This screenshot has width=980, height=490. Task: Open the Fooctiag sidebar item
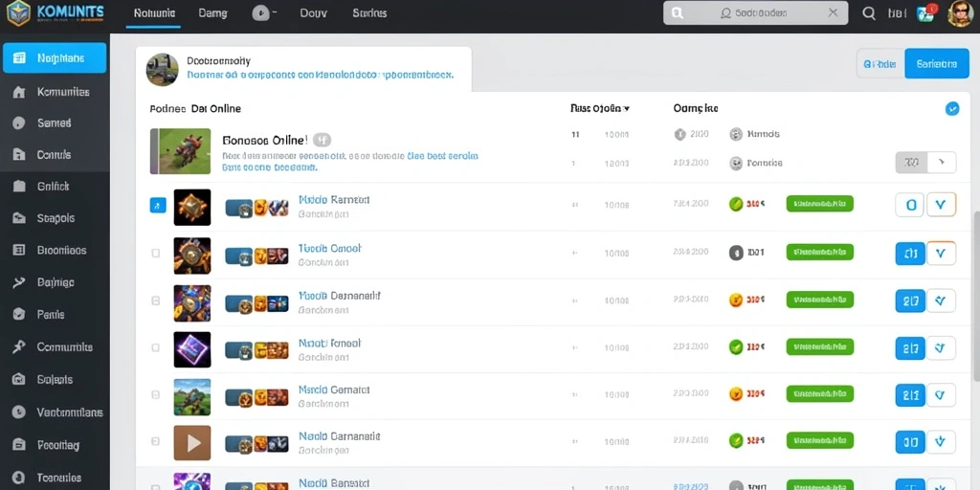click(55, 445)
